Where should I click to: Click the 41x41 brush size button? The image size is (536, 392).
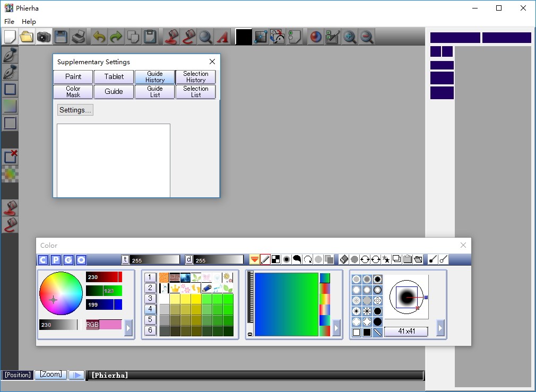[x=406, y=331]
